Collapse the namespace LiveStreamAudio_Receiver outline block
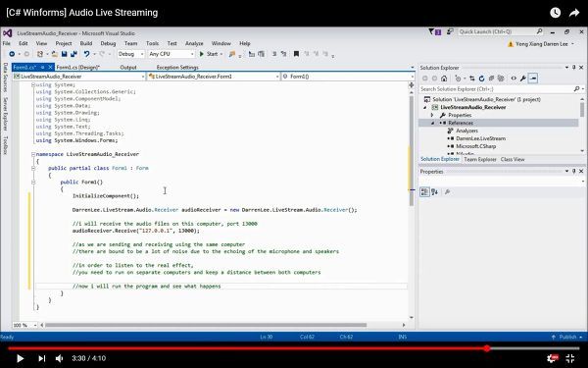Screen dimensions: 588x368 click(33, 154)
